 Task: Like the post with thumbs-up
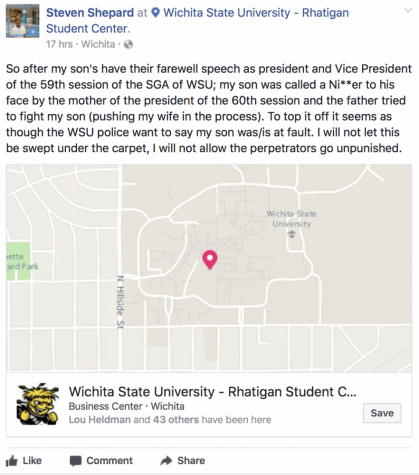click(x=24, y=461)
